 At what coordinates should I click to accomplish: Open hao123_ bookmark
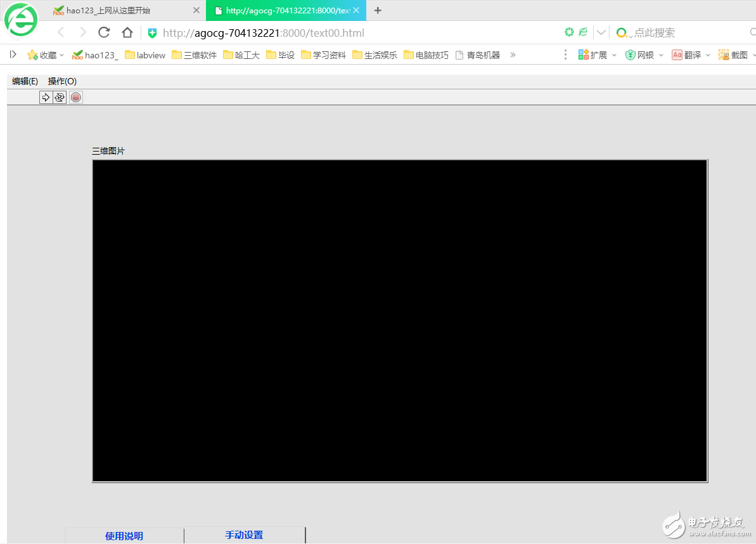point(95,55)
